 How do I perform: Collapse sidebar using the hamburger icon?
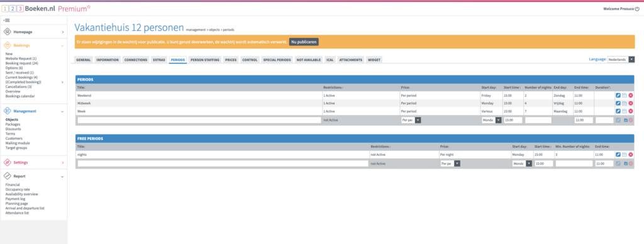(x=8, y=20)
